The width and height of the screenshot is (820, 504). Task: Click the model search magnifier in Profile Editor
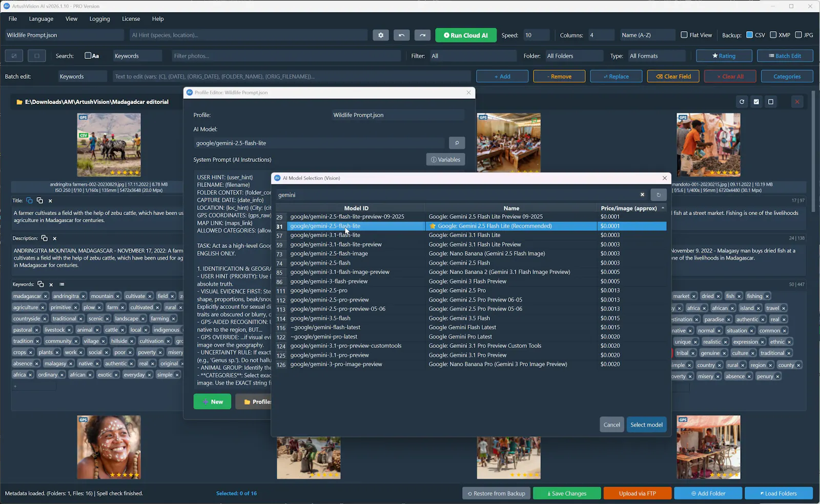(457, 143)
